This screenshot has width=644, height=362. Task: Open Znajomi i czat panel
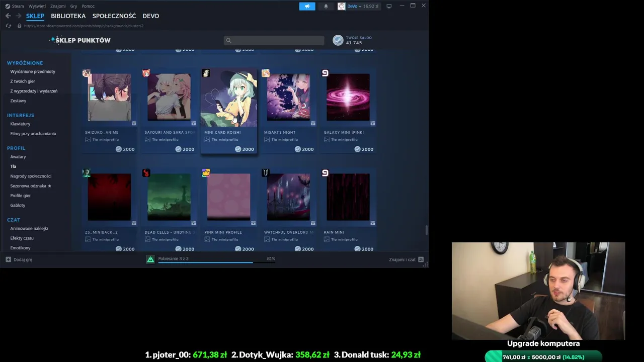[406, 259]
